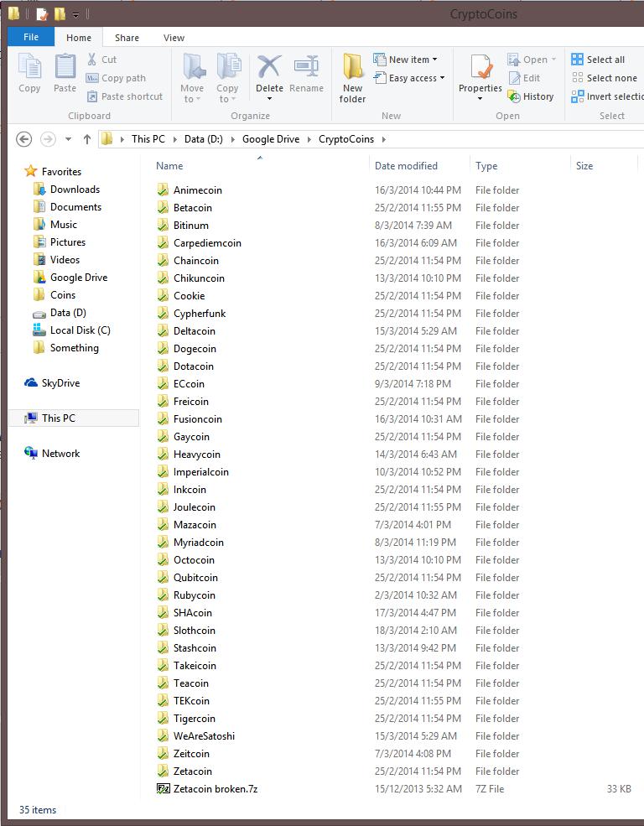Open the File menu tab
The width and height of the screenshot is (644, 826).
click(31, 37)
